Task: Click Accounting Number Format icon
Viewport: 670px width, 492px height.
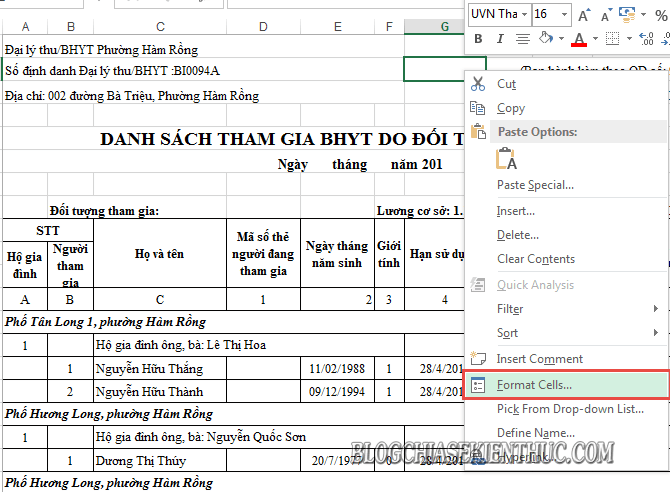Action: tap(627, 14)
